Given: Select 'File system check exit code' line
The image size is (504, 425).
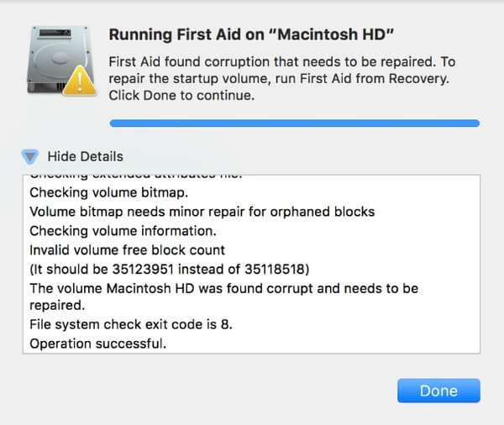Looking at the screenshot, I should point(131,324).
